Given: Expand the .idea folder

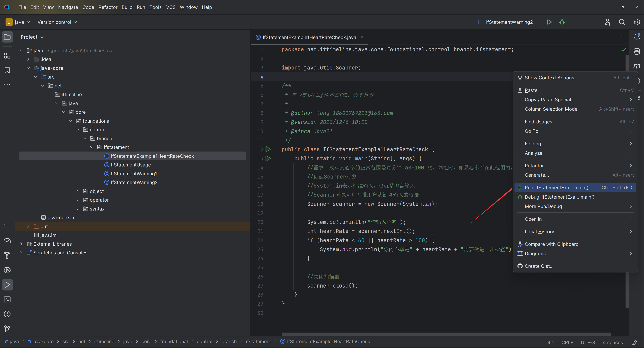Looking at the screenshot, I should coord(28,59).
